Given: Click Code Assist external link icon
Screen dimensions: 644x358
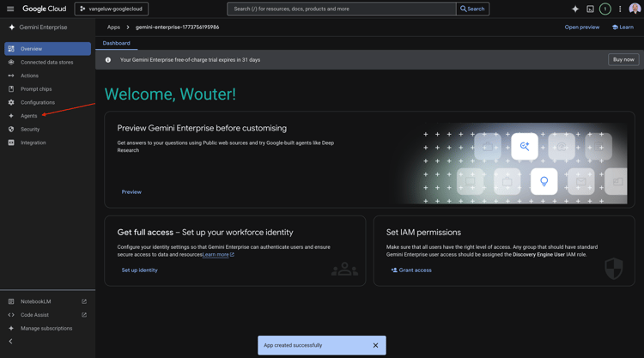Looking at the screenshot, I should (x=84, y=315).
